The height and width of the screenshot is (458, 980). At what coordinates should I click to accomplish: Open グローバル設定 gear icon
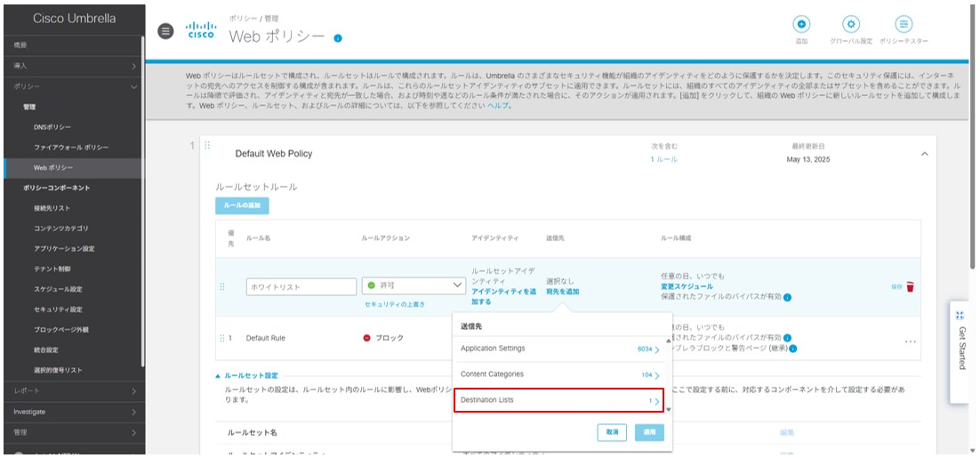point(851,24)
